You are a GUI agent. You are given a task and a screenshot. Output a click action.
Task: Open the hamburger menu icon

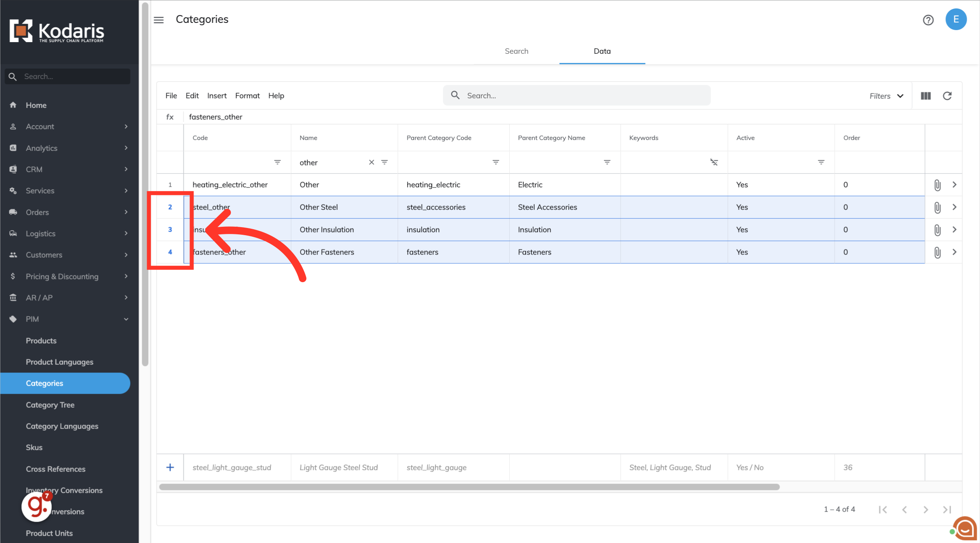click(x=159, y=20)
